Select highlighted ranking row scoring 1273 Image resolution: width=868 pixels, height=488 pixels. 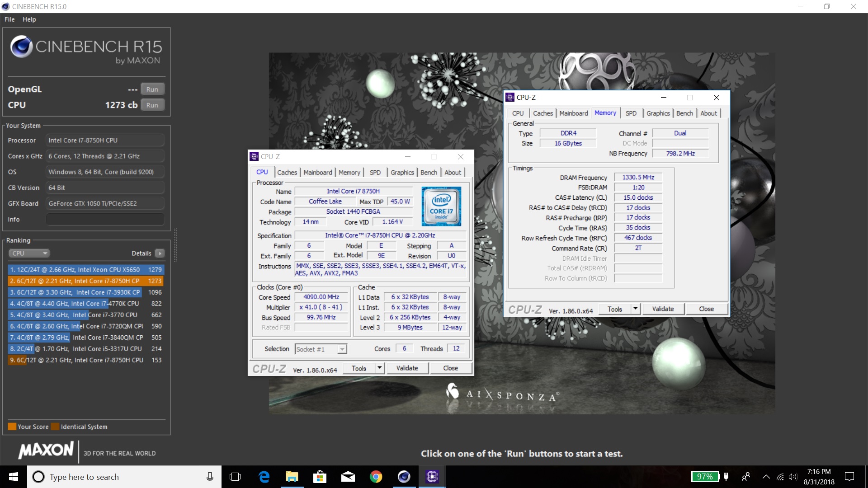click(x=86, y=281)
